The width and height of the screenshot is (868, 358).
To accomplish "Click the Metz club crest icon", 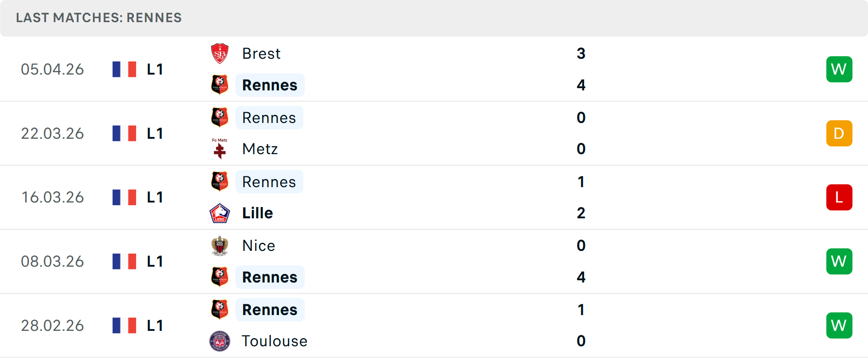I will click(x=220, y=149).
